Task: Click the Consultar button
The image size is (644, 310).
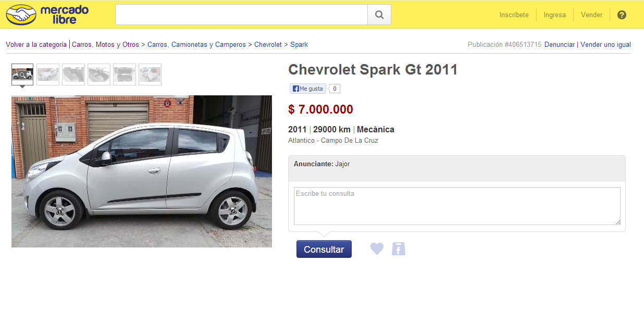Action: (x=324, y=249)
